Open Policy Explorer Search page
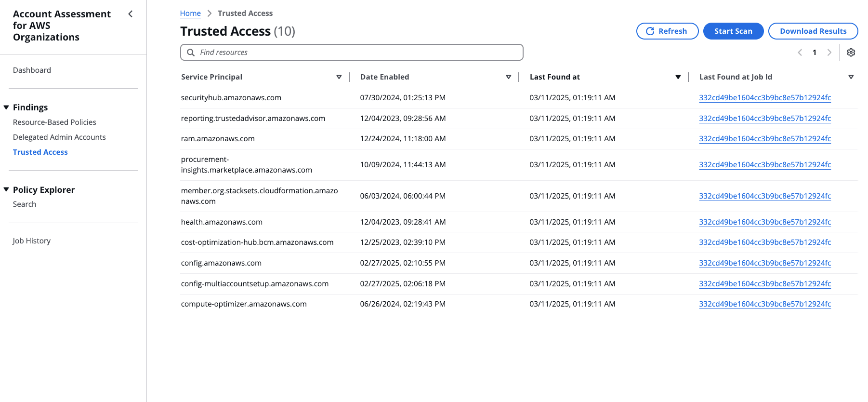Image resolution: width=868 pixels, height=402 pixels. pyautogui.click(x=25, y=204)
